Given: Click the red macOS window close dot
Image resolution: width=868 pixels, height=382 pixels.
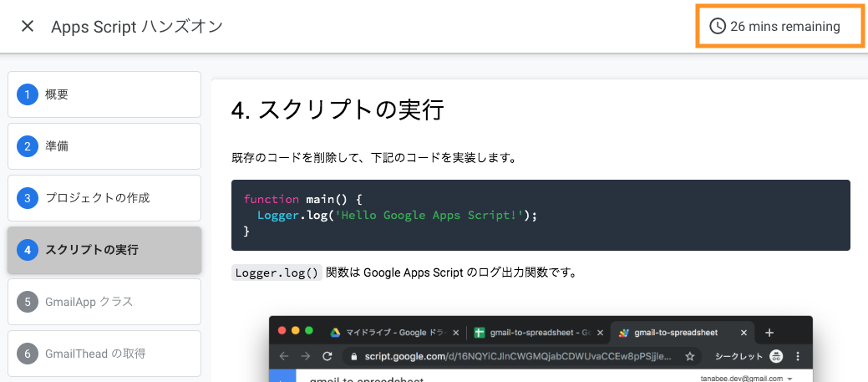Looking at the screenshot, I should point(282,331).
